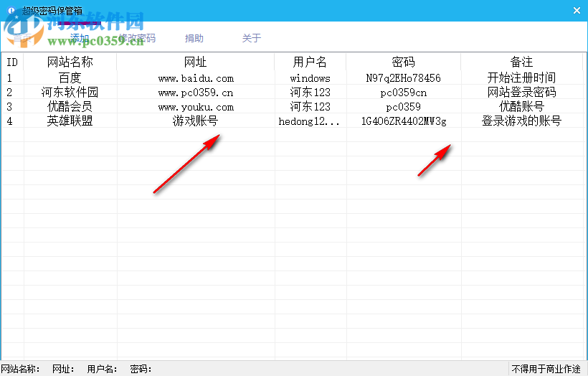Select the ID cell '2' of 河东软件园 row
This screenshot has height=376, width=588.
point(12,93)
